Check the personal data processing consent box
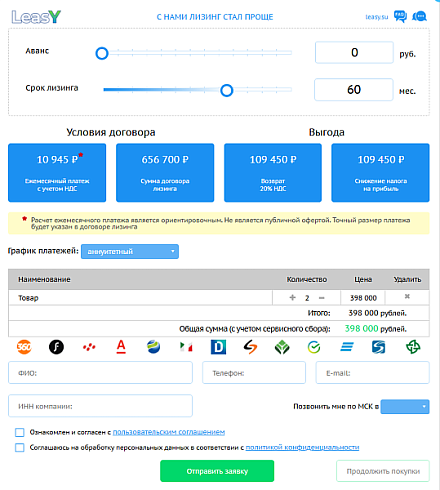440x490 pixels. pyautogui.click(x=20, y=447)
